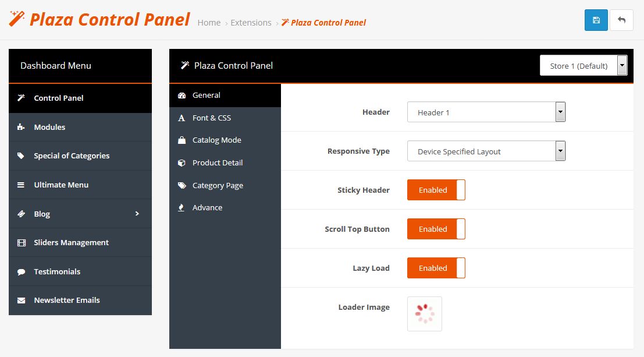Go to the Extensions breadcrumb link
Viewport: 644px width, 357px height.
coord(251,23)
